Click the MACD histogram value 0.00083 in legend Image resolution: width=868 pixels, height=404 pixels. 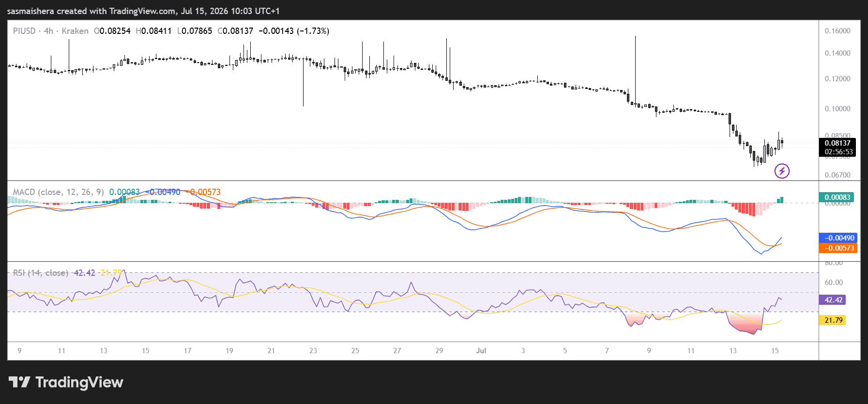click(x=124, y=192)
